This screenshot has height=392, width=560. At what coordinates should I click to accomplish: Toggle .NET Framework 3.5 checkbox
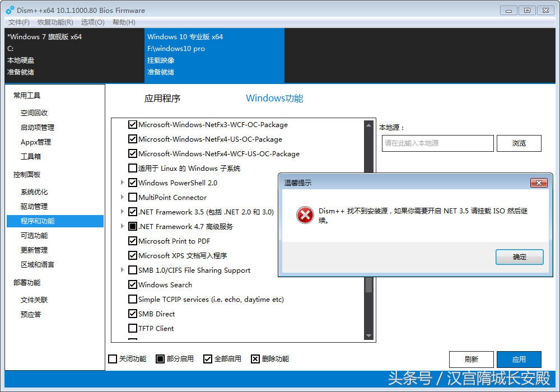point(133,212)
